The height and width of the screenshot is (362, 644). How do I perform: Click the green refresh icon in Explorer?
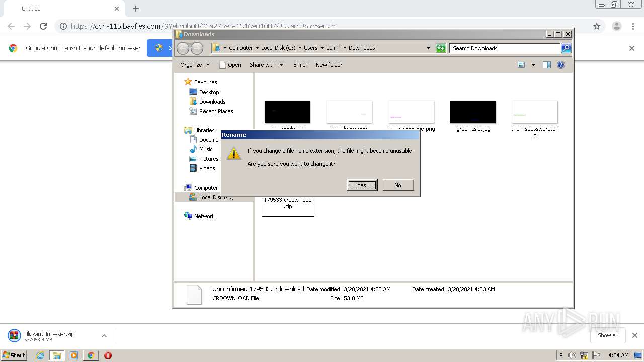pos(441,48)
